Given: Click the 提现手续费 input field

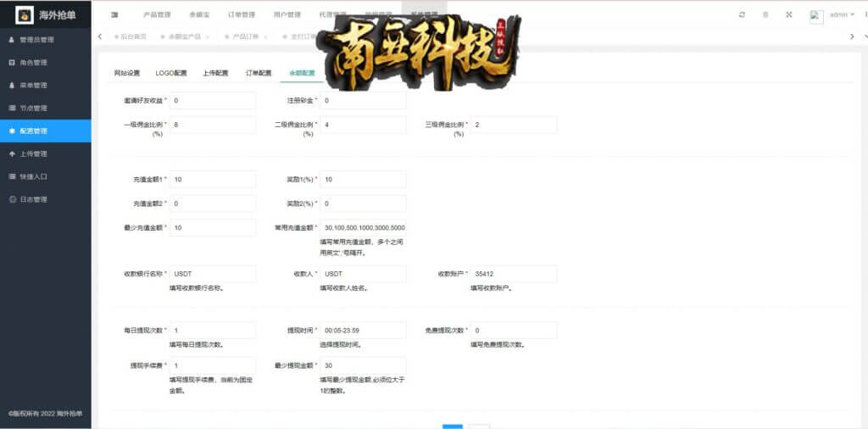Looking at the screenshot, I should tap(213, 365).
